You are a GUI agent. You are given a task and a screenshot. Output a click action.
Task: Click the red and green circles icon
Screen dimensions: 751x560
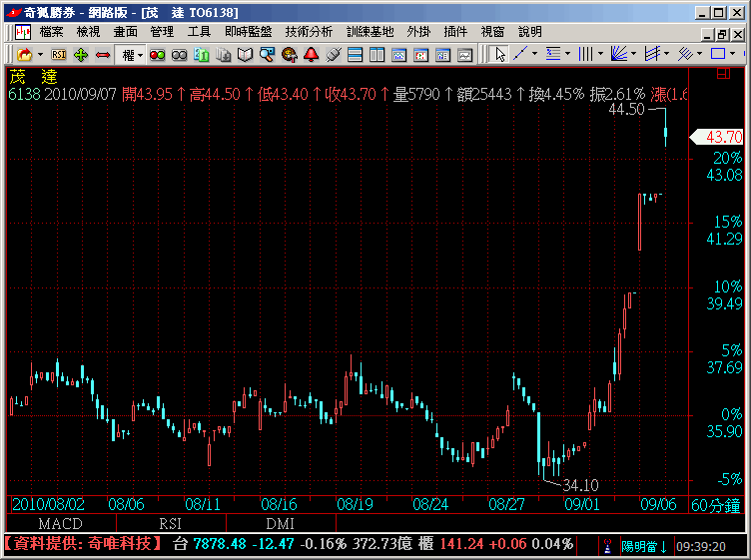[157, 54]
